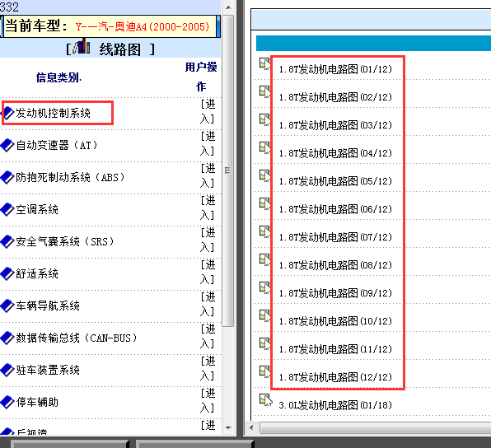491x448 pixels.
Task: Click [进入] for 数据传输总线（CAN-BUS）
Action: point(208,337)
